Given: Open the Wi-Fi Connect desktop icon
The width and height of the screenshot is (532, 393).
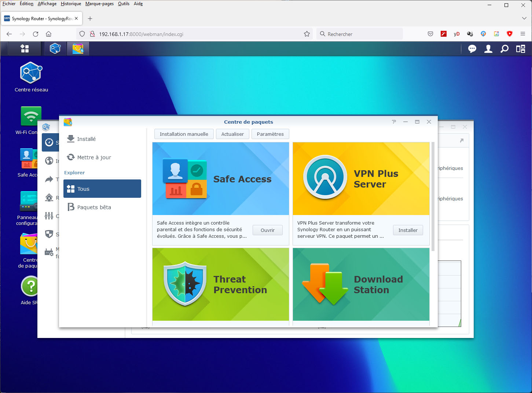Looking at the screenshot, I should pyautogui.click(x=31, y=117).
